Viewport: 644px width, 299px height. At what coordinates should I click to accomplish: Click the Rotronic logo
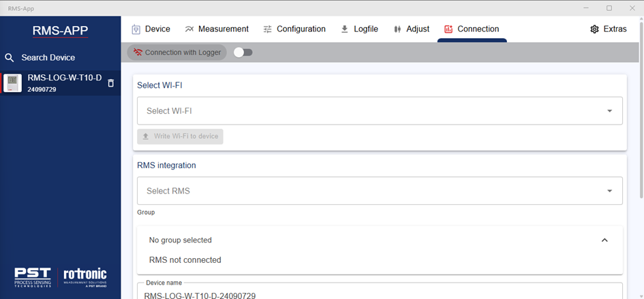point(85,277)
